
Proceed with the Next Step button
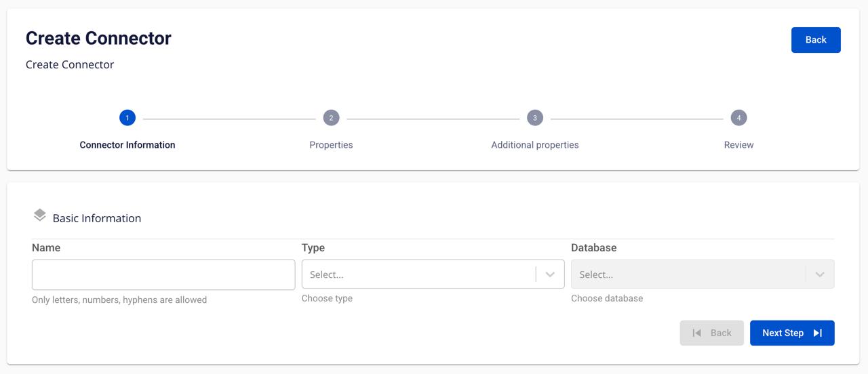(x=791, y=333)
